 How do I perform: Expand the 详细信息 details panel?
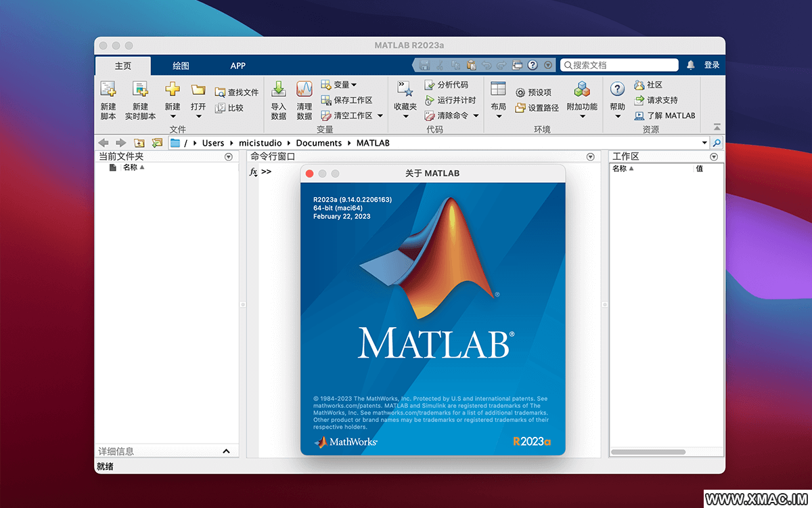226,451
